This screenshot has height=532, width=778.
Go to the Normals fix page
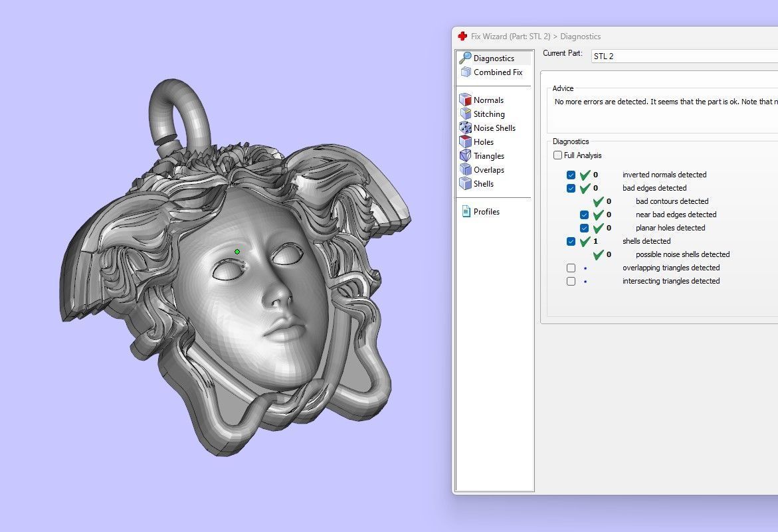[488, 100]
